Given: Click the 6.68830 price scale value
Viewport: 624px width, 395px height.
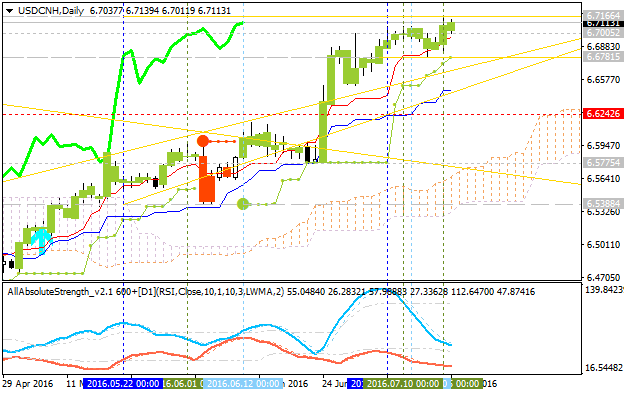Looking at the screenshot, I should tap(603, 47).
